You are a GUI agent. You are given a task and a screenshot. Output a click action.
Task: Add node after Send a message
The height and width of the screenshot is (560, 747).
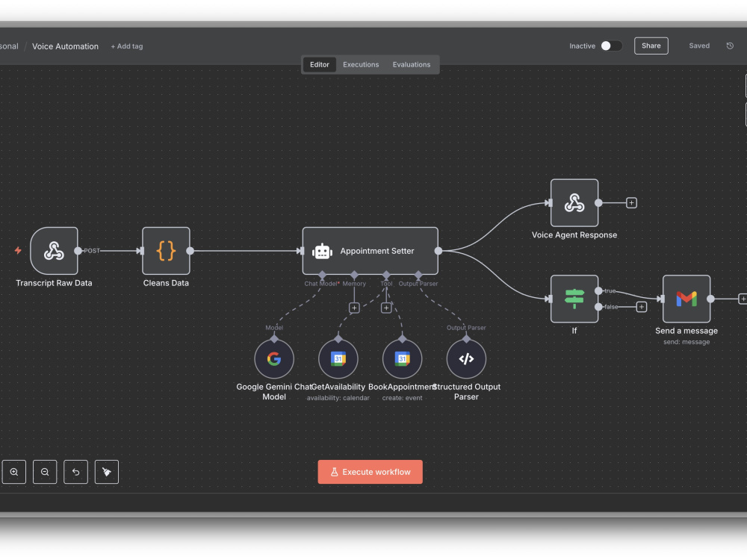coord(743,299)
